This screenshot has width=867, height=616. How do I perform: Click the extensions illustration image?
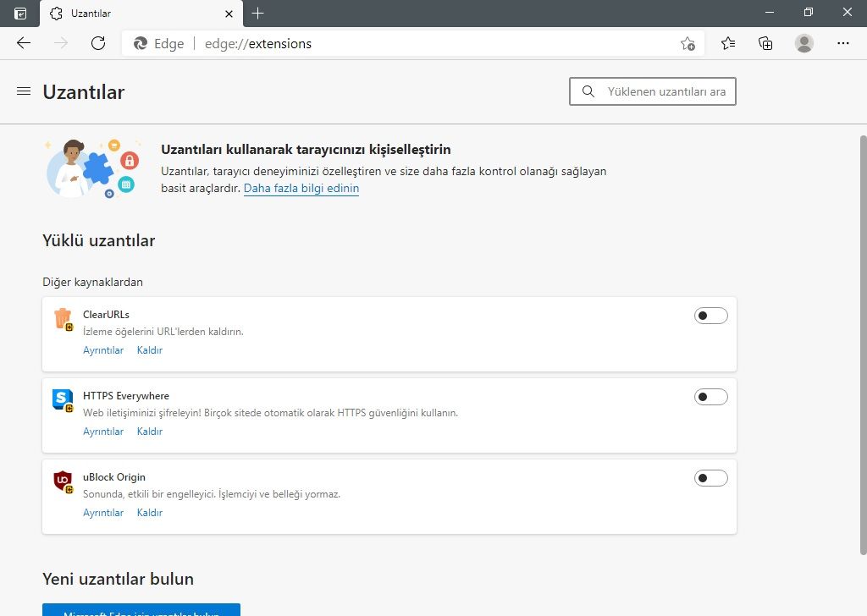coord(93,168)
